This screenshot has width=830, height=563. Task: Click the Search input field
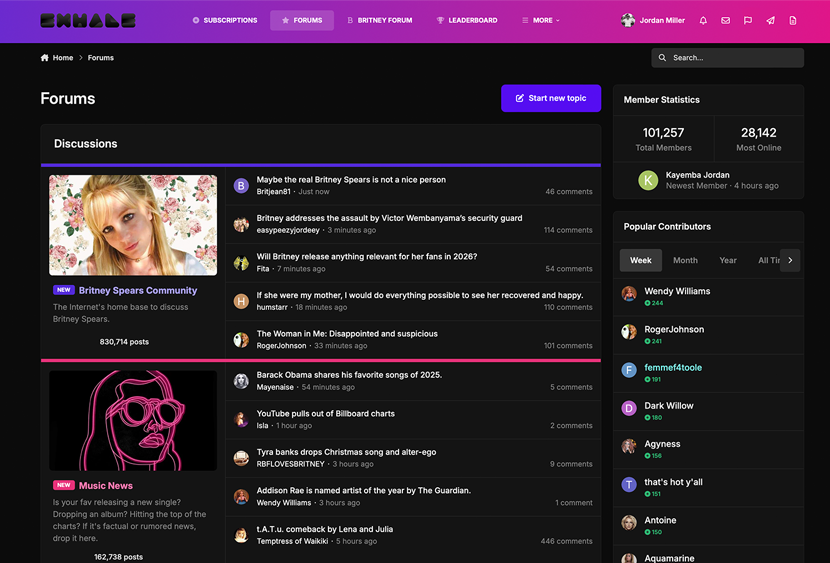point(727,58)
